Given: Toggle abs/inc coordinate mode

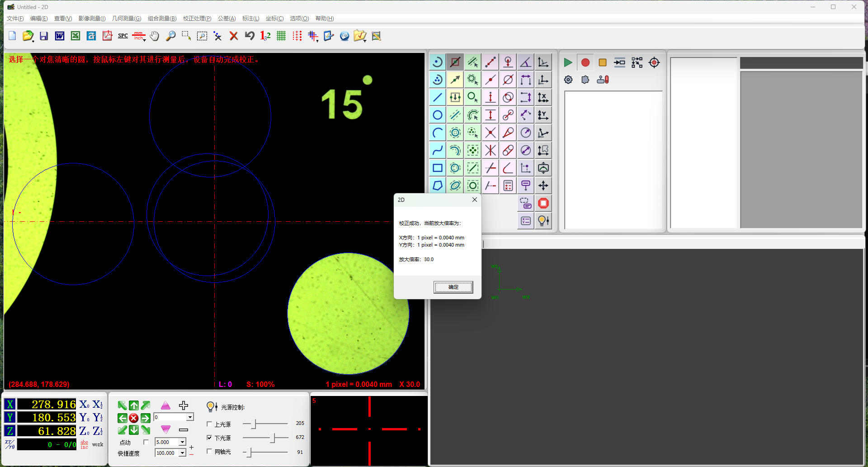Looking at the screenshot, I should click(x=85, y=444).
